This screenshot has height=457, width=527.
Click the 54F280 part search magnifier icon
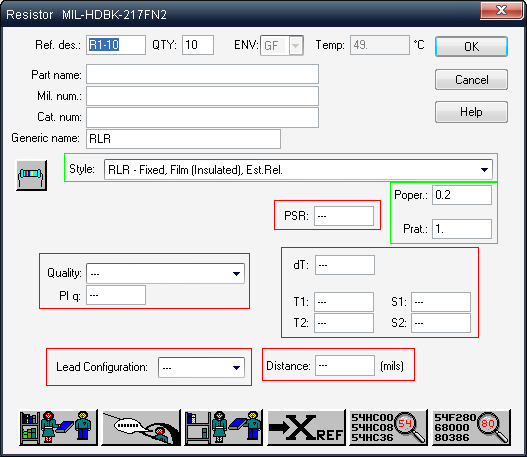[471, 427]
